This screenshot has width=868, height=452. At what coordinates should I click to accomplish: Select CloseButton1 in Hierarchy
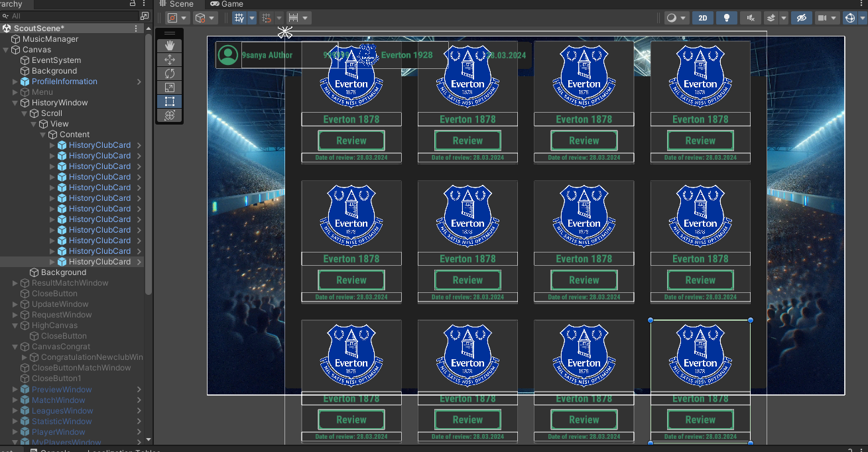(x=56, y=378)
